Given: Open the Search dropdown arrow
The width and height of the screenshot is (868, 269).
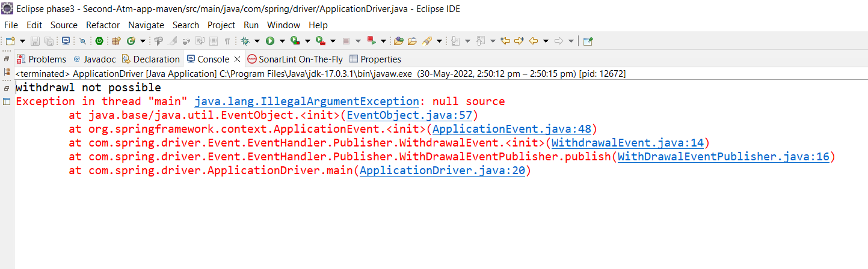Looking at the screenshot, I should (439, 41).
